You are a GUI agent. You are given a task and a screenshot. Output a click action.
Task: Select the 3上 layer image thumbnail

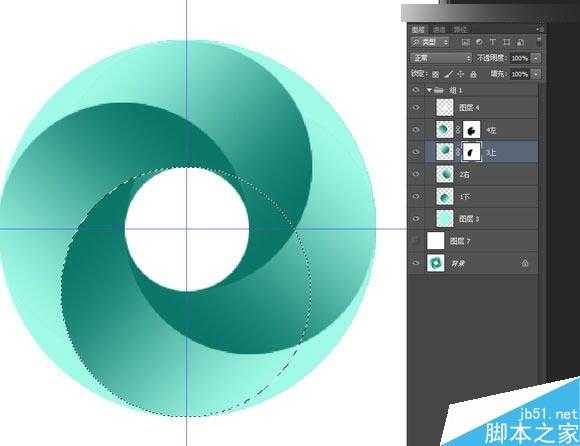[x=445, y=152]
